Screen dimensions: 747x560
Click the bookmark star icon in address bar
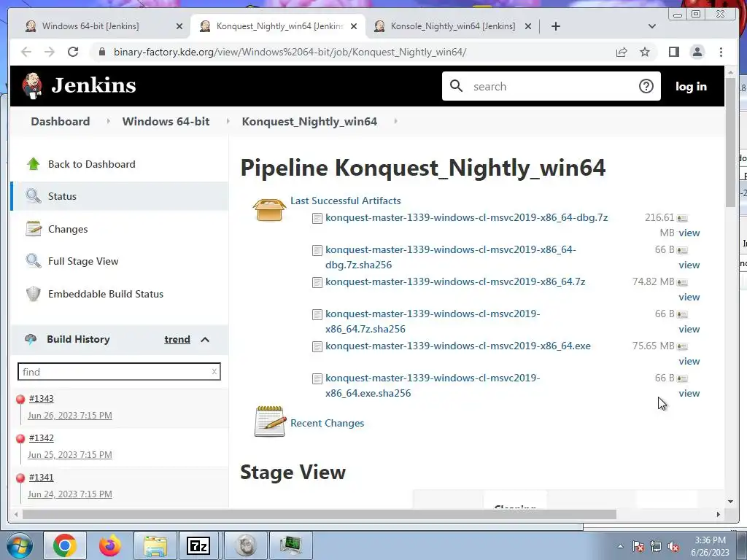pos(645,52)
